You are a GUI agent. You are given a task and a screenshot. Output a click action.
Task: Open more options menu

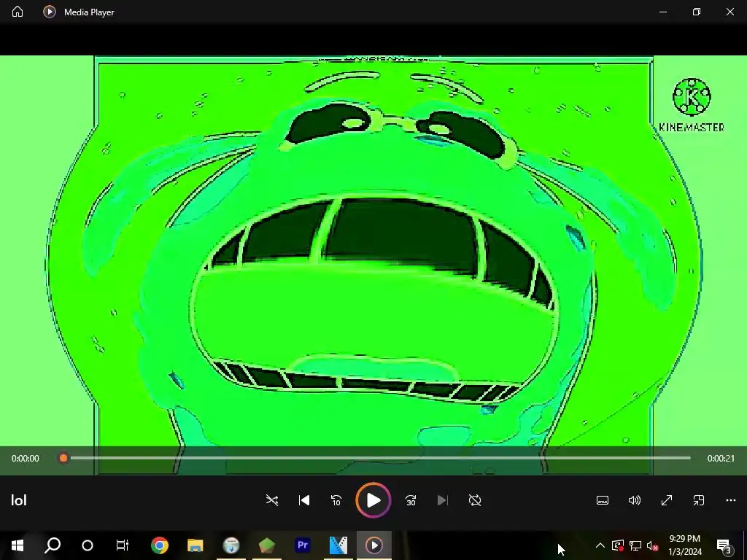(x=731, y=500)
